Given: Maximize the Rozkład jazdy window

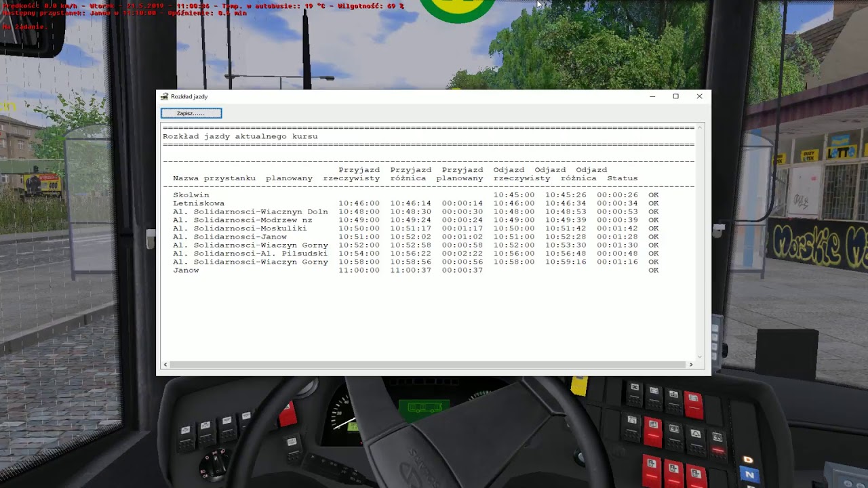Looking at the screenshot, I should tap(675, 96).
